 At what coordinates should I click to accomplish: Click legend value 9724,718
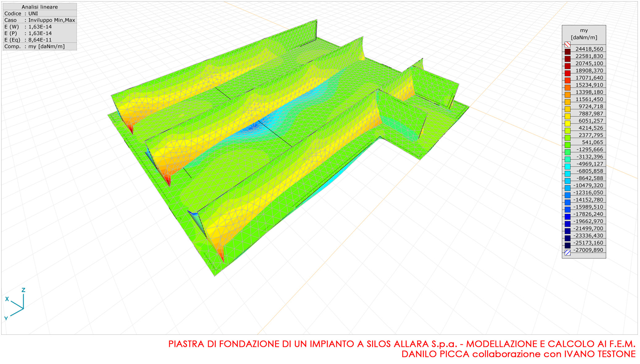click(591, 107)
